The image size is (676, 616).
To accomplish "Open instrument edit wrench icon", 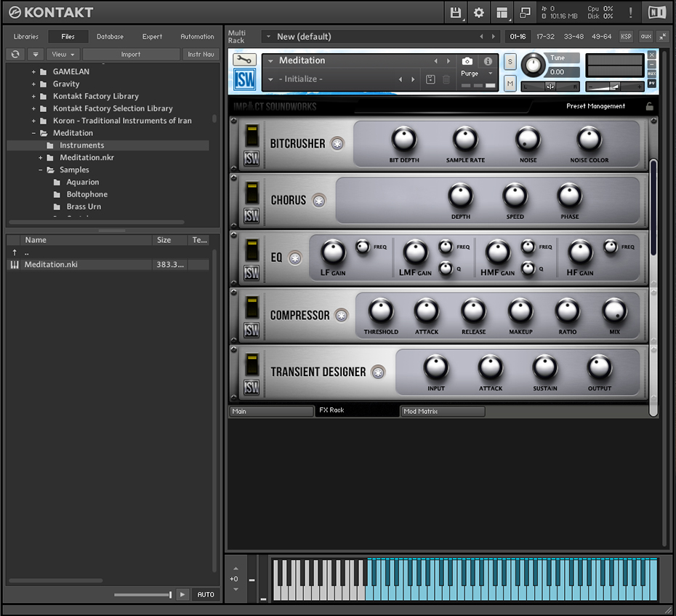I will (244, 60).
